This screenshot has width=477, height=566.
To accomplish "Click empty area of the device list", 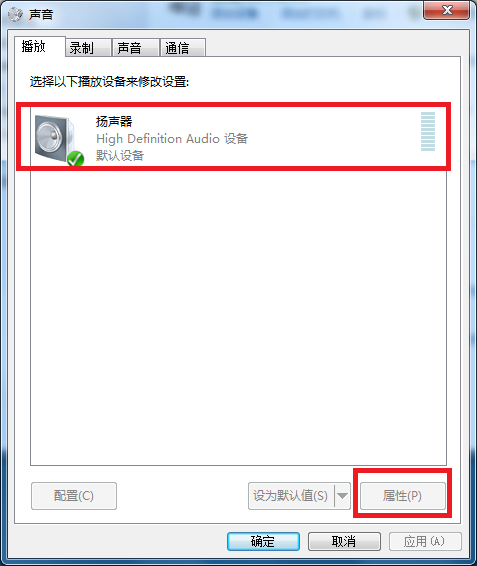I will pos(238,318).
